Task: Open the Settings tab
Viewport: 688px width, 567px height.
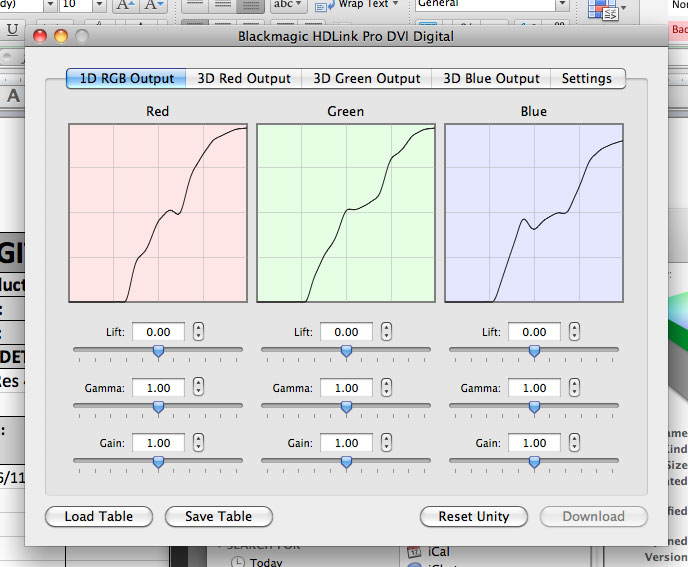Action: (587, 79)
